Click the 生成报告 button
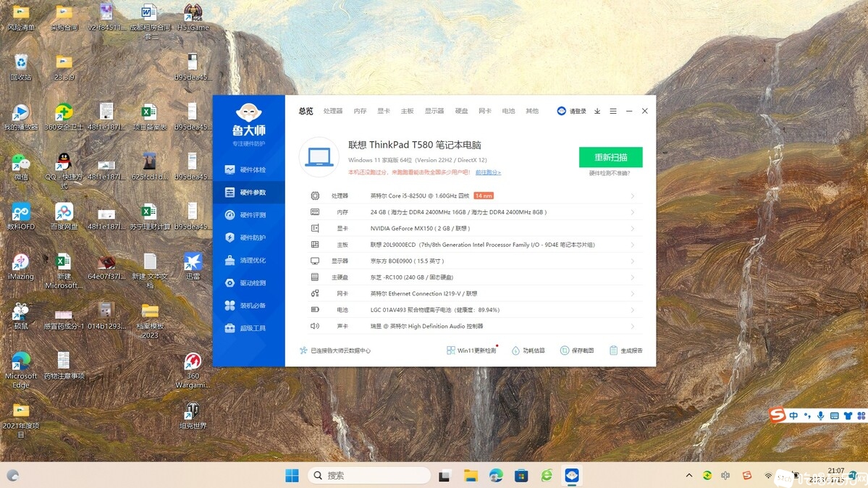Image resolution: width=868 pixels, height=488 pixels. click(x=625, y=350)
